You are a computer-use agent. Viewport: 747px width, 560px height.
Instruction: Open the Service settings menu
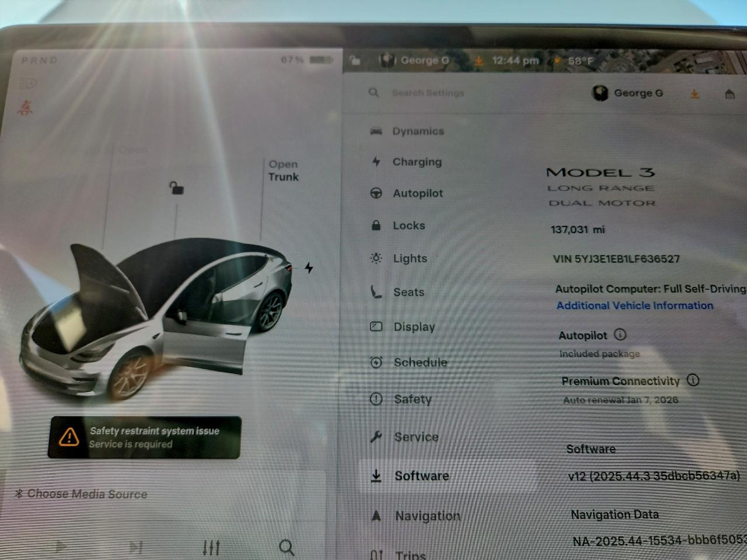pos(404,437)
